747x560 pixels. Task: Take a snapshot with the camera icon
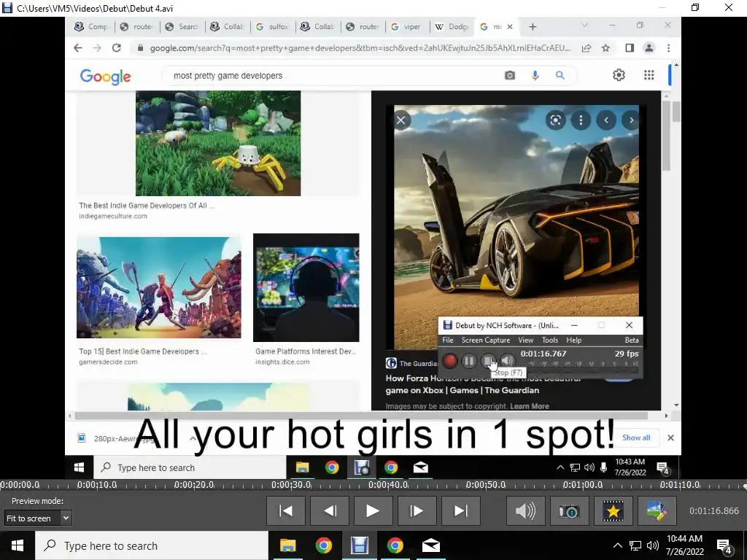[x=569, y=511]
